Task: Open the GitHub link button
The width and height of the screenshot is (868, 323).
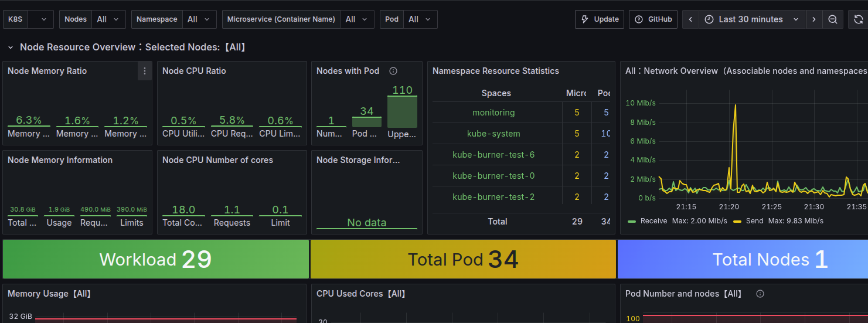Action: click(x=653, y=19)
